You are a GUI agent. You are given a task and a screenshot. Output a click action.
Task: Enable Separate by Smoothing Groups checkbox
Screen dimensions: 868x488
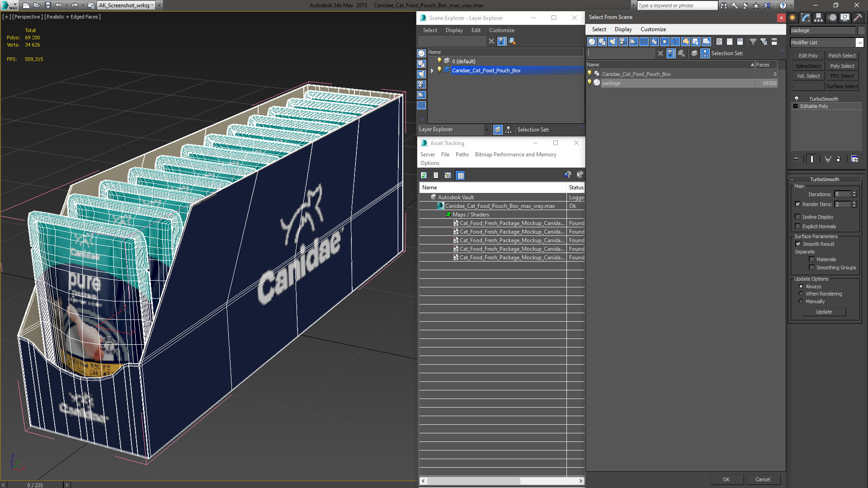point(811,267)
